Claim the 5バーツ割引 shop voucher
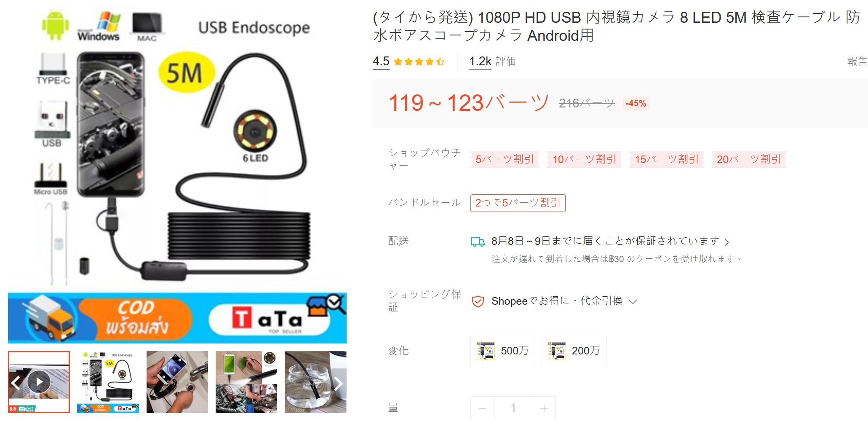 pos(505,159)
